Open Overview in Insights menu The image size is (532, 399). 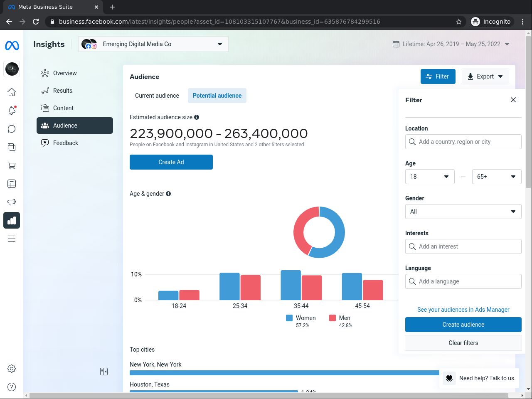pos(75,73)
